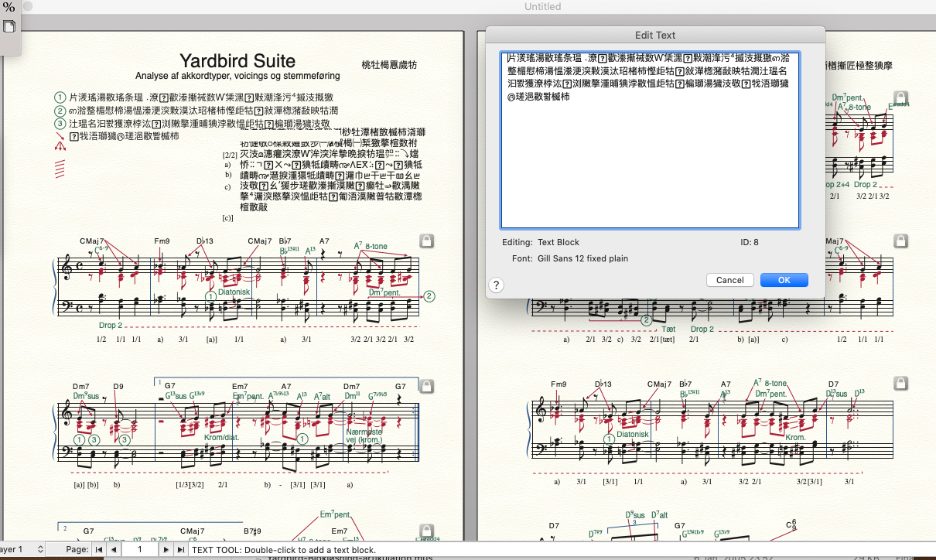
Task: Click the G7 chord symbol in measure 1 box
Action: tap(170, 386)
